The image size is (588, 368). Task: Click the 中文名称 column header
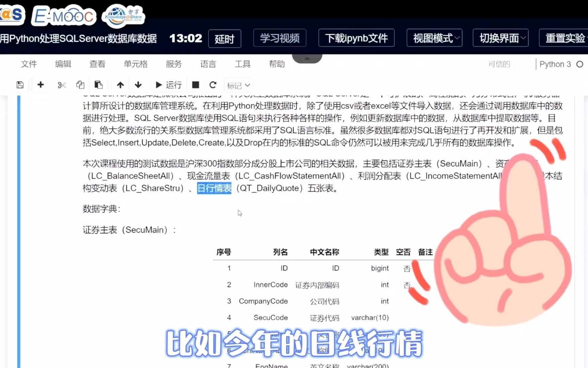[x=325, y=252]
